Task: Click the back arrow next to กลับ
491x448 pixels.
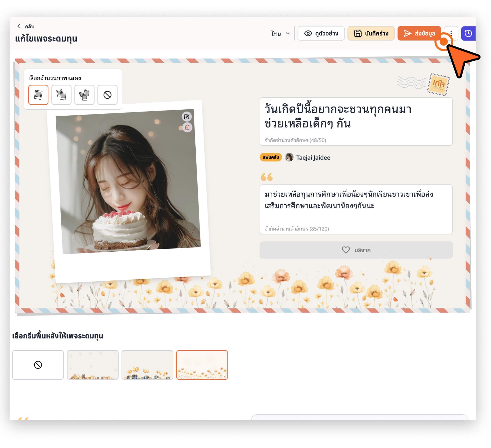Action: click(18, 26)
